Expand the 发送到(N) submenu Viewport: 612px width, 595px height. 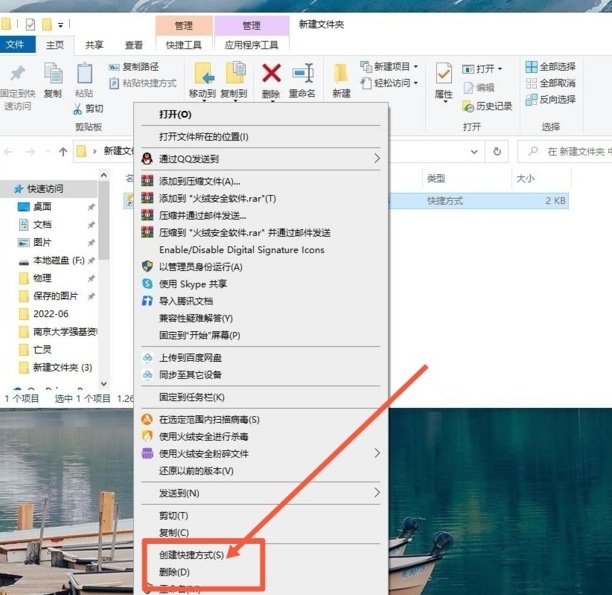(377, 493)
